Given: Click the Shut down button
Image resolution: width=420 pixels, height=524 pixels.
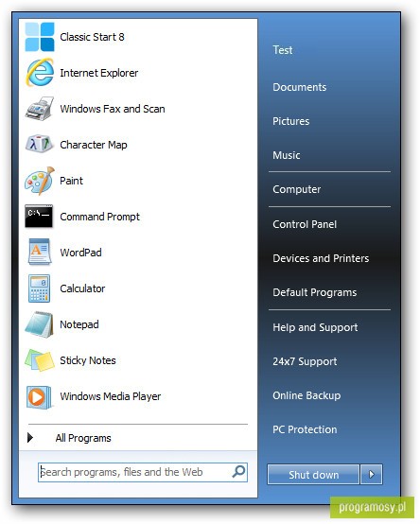Looking at the screenshot, I should (x=313, y=474).
